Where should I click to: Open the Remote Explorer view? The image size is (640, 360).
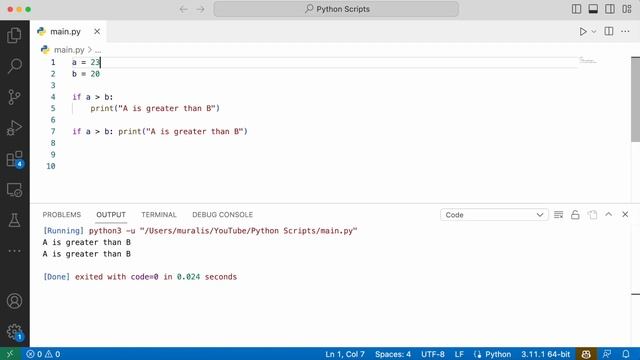(14, 190)
